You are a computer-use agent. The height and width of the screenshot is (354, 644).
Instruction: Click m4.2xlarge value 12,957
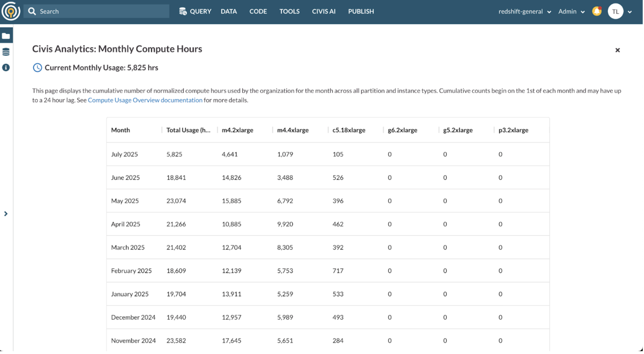click(231, 317)
